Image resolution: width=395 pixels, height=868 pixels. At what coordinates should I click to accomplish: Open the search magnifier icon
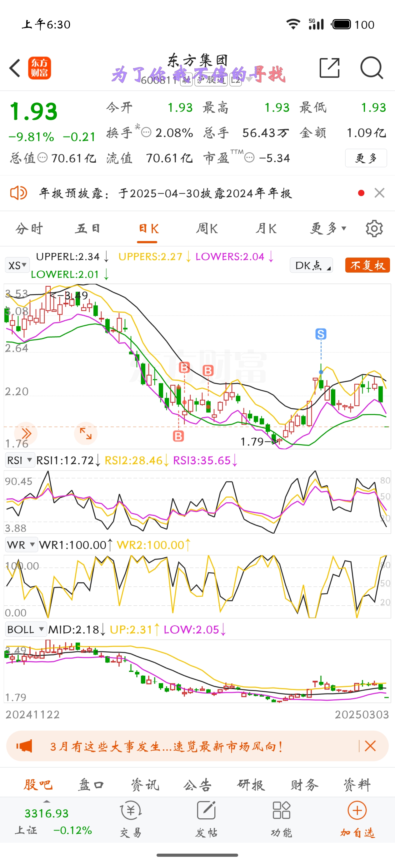pos(371,68)
